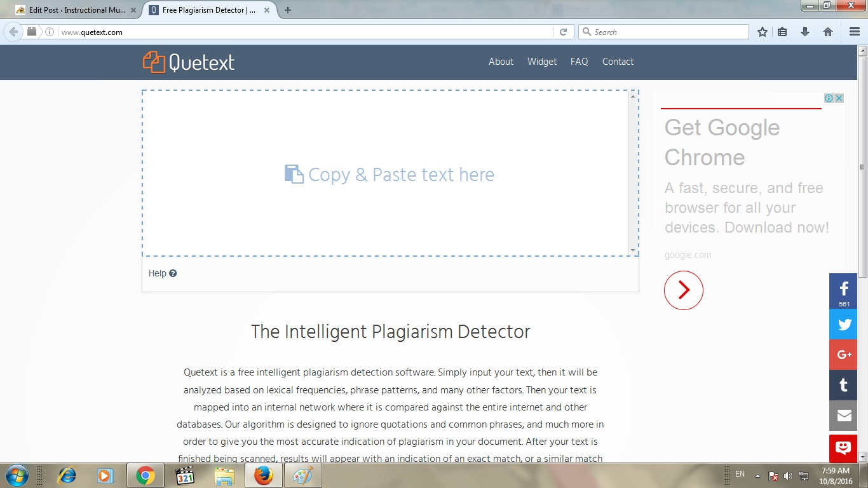
Task: Click the red smiley chat icon
Action: tap(844, 448)
